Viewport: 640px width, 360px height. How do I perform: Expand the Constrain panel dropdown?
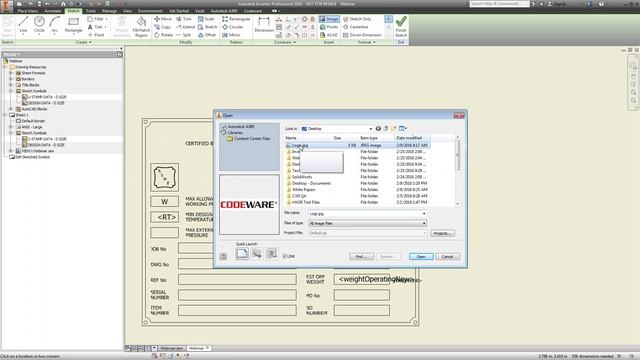click(285, 42)
